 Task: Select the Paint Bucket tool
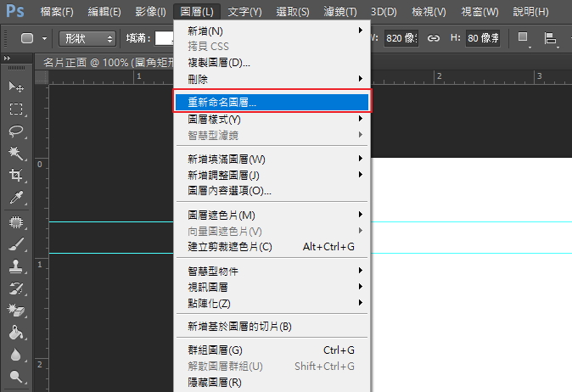[x=16, y=333]
